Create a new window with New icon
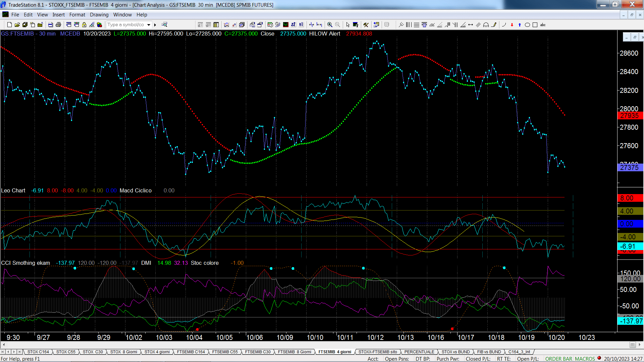644x362 pixels. pyautogui.click(x=9, y=25)
